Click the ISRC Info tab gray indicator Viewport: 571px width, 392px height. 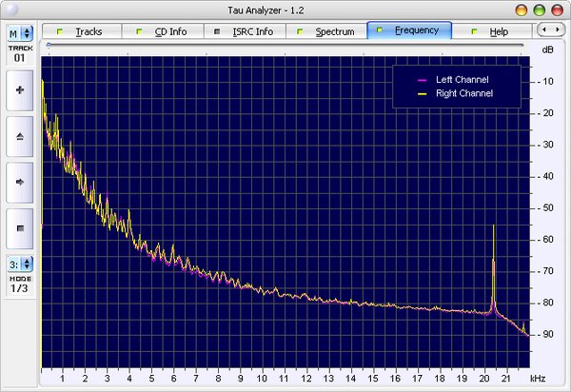coord(217,31)
